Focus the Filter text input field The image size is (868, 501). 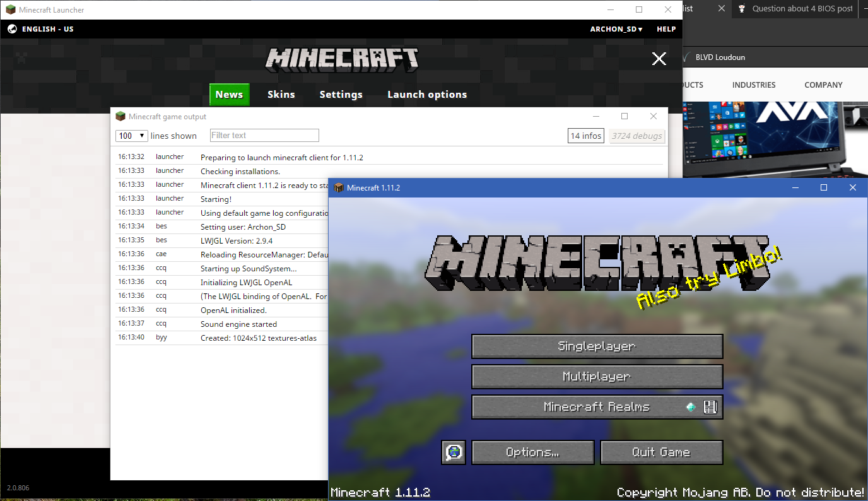click(x=264, y=136)
